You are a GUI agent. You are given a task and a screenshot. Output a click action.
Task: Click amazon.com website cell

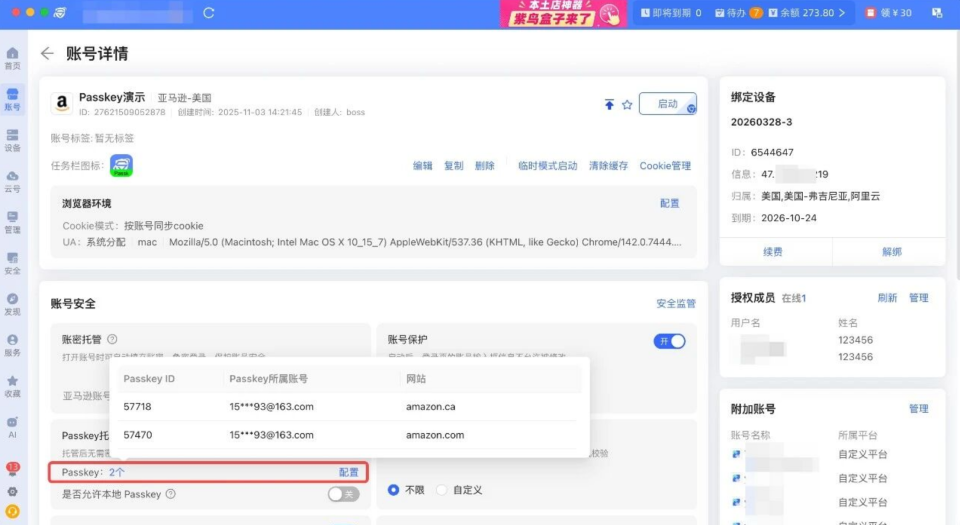(x=435, y=434)
